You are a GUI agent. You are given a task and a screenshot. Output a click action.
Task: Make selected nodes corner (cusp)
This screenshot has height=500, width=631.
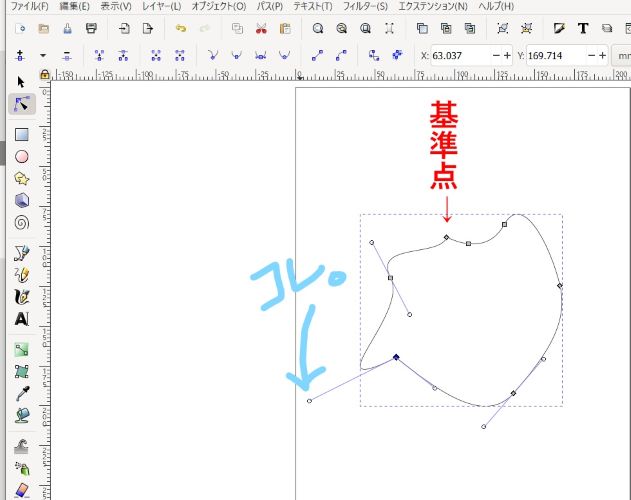coord(213,55)
